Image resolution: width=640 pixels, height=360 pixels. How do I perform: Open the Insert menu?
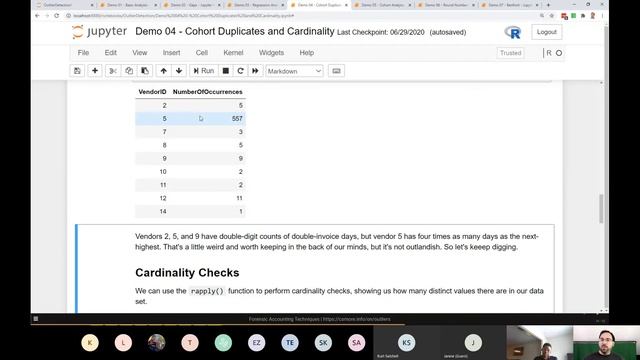[171, 53]
